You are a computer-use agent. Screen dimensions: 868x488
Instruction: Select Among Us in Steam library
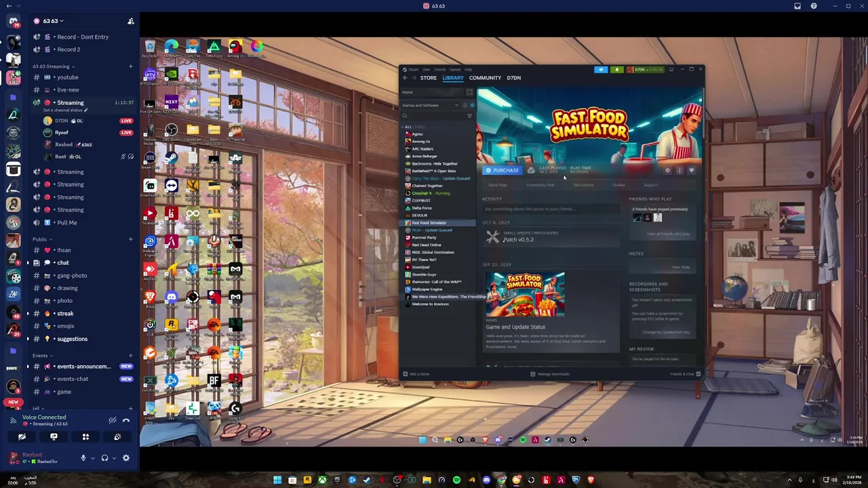[420, 142]
